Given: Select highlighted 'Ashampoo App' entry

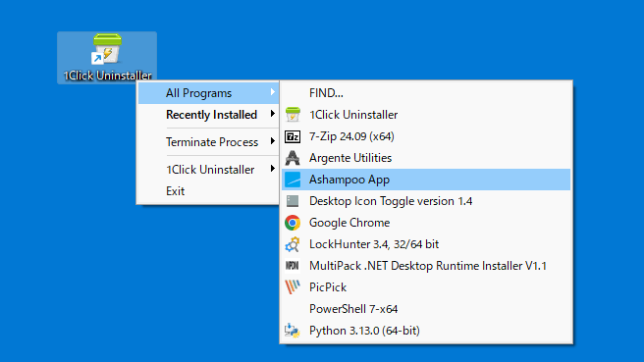Looking at the screenshot, I should tap(426, 180).
